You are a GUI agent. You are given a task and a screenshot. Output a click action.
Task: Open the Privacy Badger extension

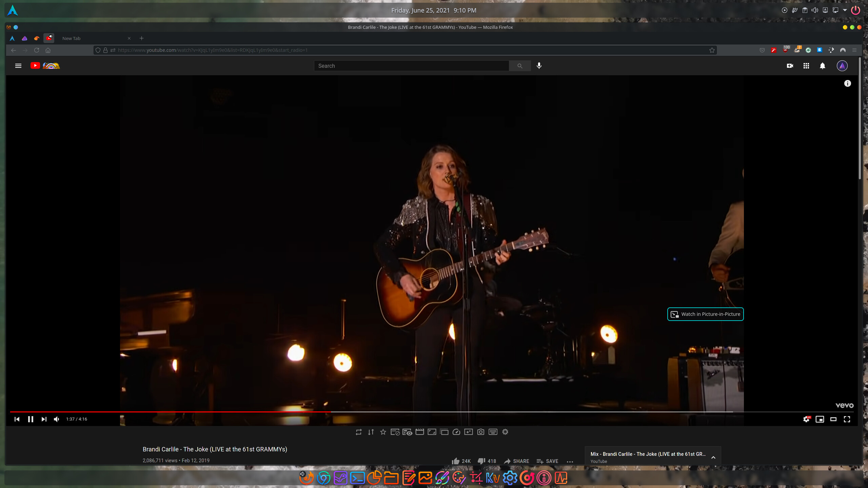click(797, 50)
